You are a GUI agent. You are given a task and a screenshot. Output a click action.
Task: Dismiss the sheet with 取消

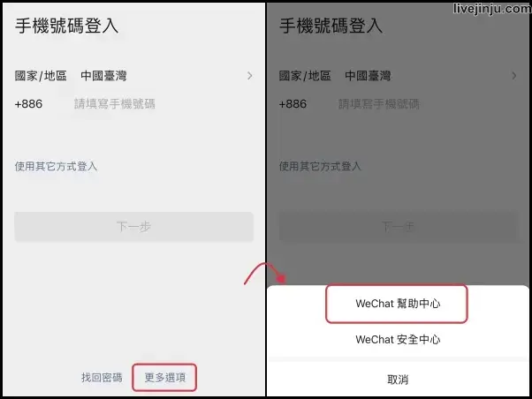(x=398, y=380)
